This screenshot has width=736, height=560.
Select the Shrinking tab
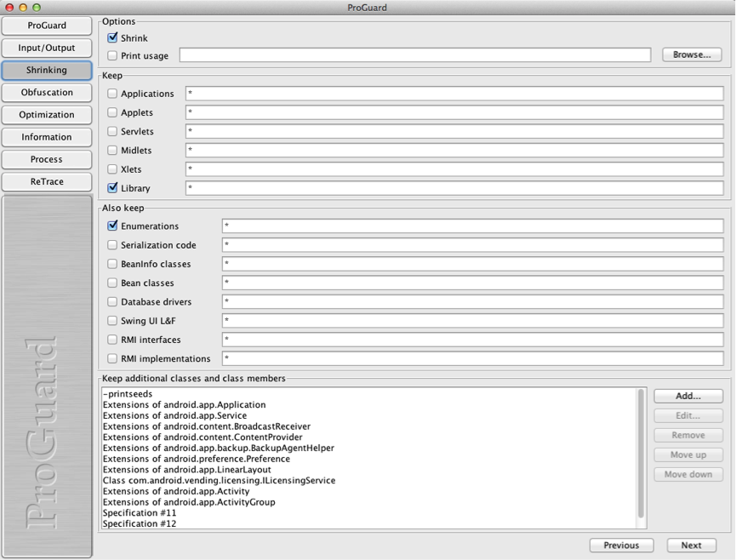47,71
